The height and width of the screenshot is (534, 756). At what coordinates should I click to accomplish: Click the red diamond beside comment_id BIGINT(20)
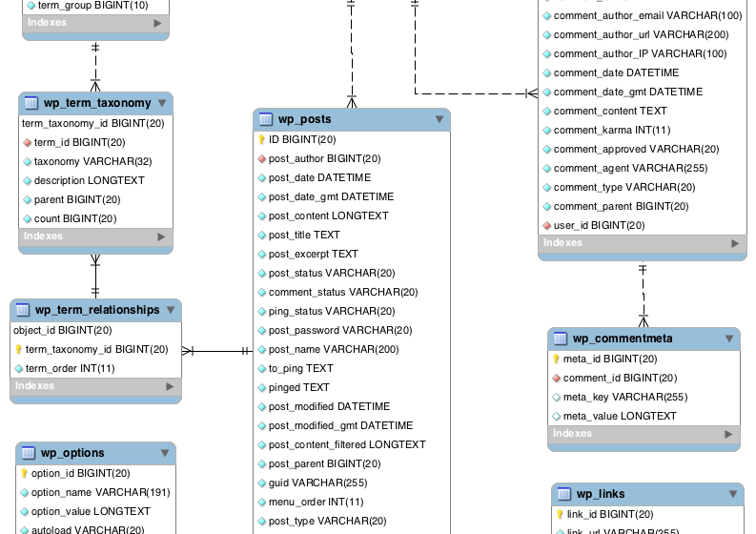(557, 379)
